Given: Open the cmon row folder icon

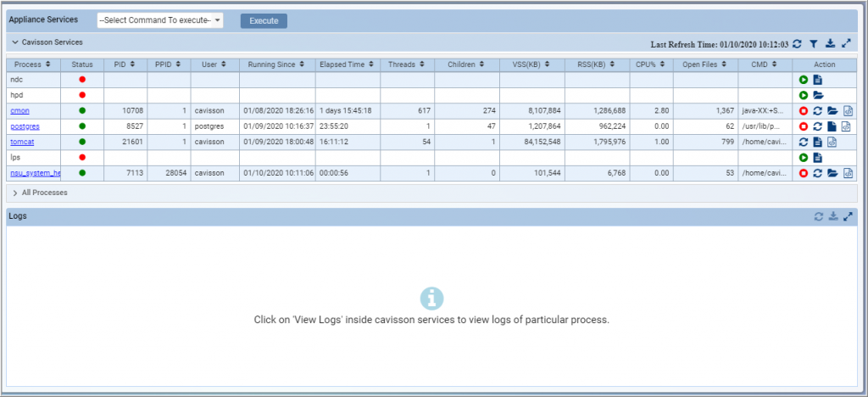Looking at the screenshot, I should 832,111.
